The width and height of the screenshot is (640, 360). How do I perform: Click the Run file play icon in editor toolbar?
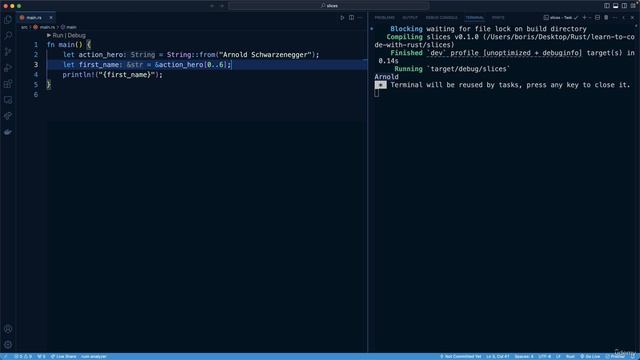(x=342, y=18)
